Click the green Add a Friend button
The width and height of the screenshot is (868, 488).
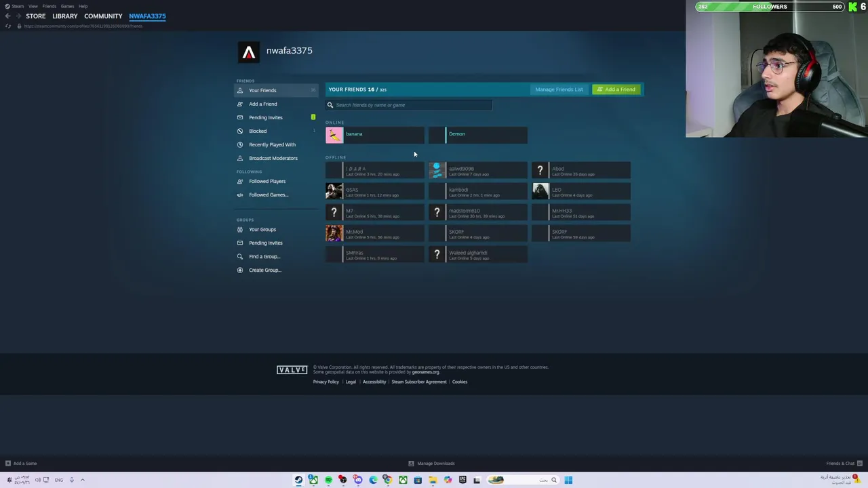[616, 89]
